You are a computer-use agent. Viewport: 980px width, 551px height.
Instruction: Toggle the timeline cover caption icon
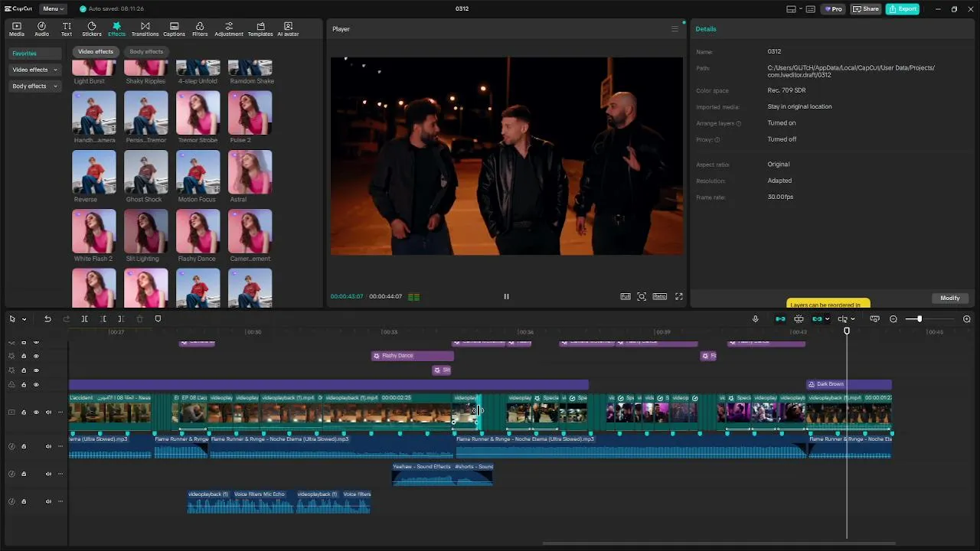click(874, 319)
